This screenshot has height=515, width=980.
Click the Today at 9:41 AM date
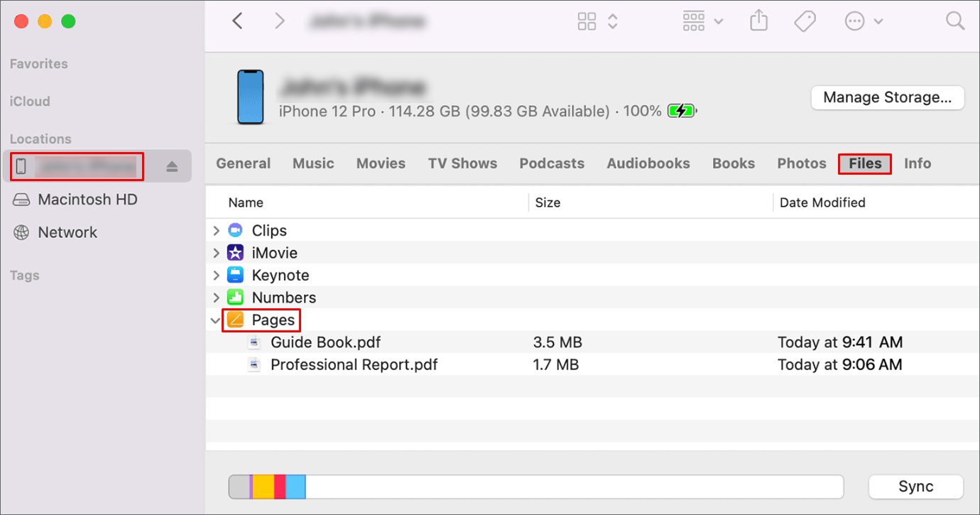point(840,342)
